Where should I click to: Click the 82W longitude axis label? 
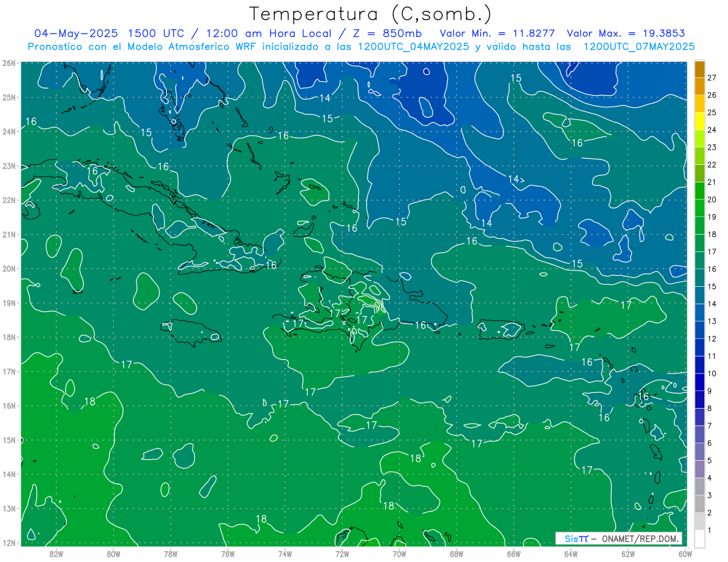(x=56, y=553)
